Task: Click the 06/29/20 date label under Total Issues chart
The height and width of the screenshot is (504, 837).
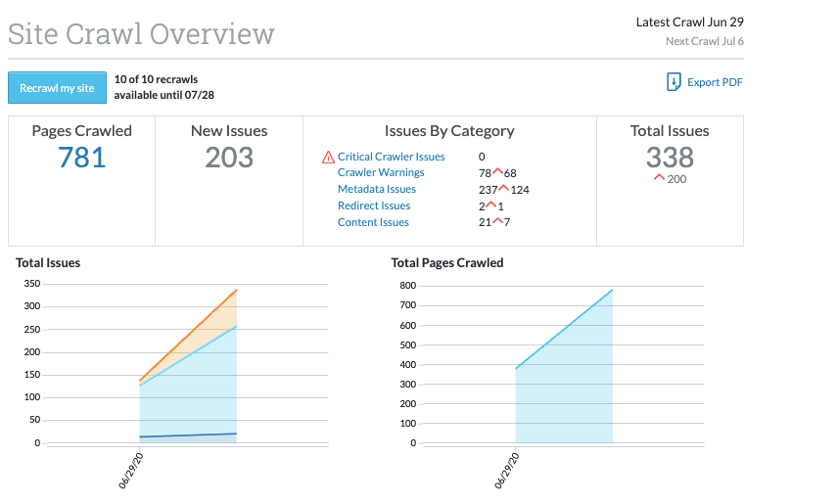Action: click(130, 471)
